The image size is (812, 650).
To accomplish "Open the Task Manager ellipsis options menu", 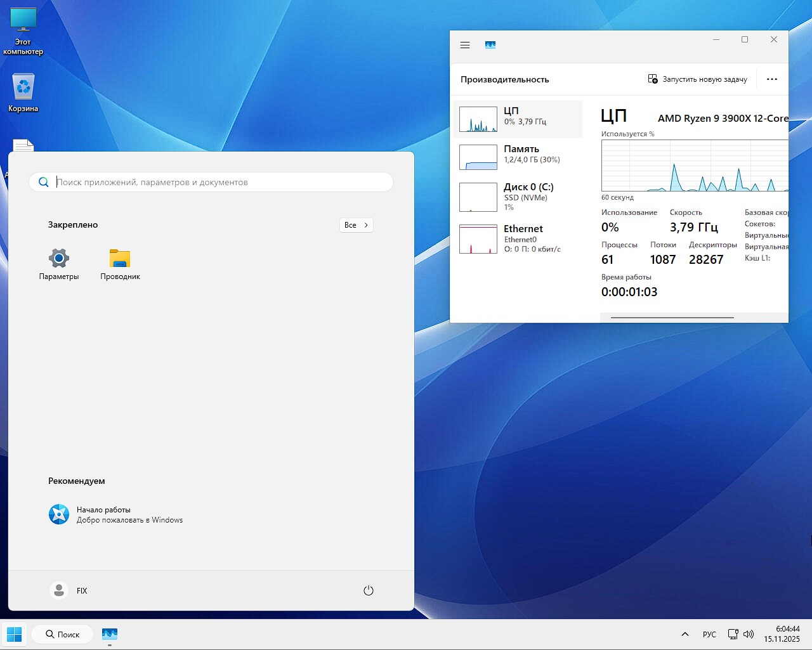I will (x=772, y=79).
